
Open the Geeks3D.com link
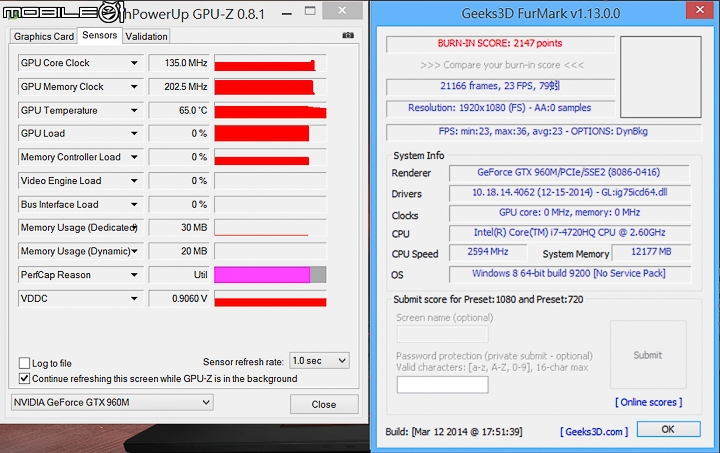click(594, 431)
